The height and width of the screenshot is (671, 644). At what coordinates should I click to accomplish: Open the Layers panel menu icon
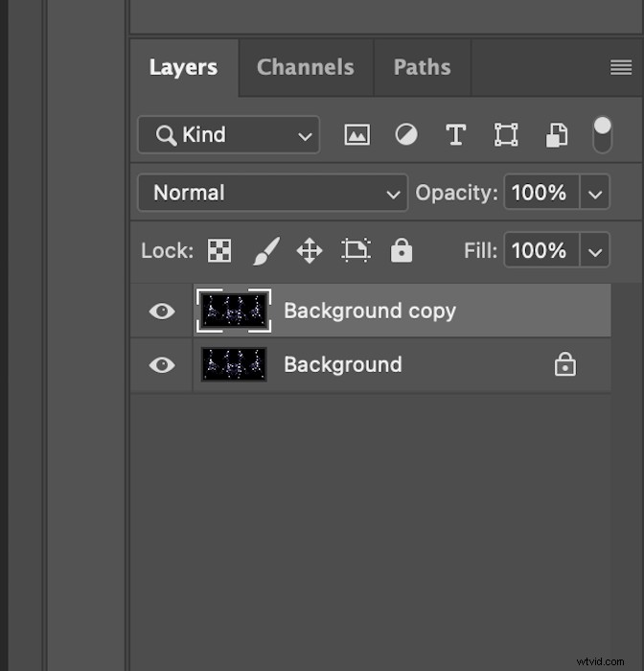[621, 67]
